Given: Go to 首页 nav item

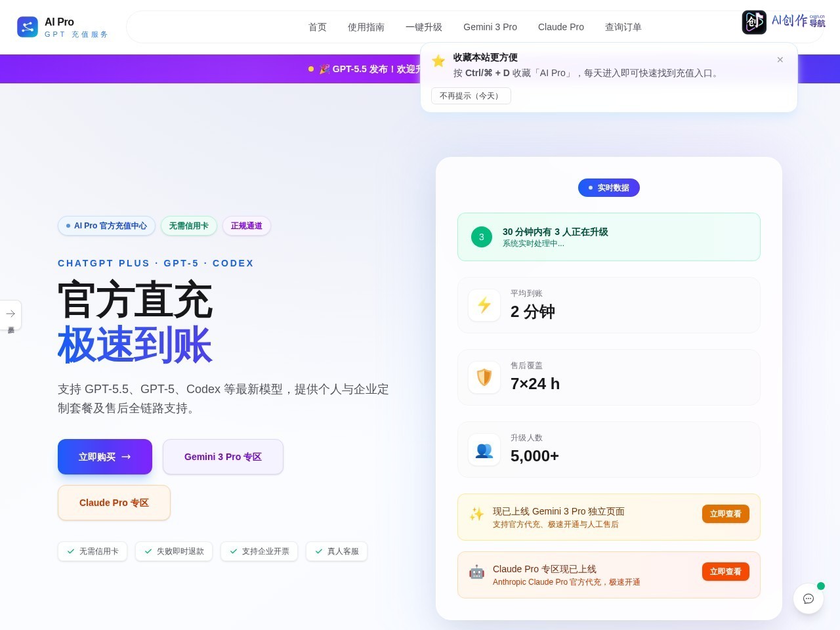Looking at the screenshot, I should pyautogui.click(x=318, y=27).
